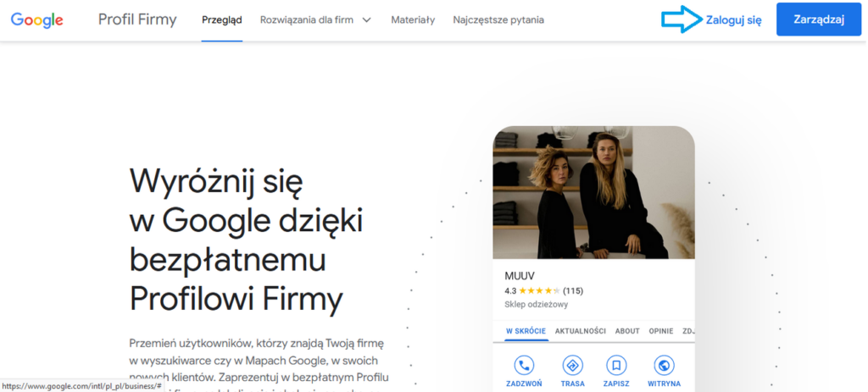
Task: Open the ABOUT tab
Action: pos(627,331)
